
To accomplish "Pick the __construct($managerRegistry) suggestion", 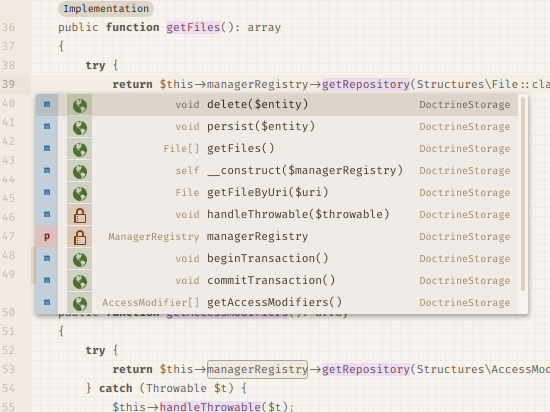I will [277, 171].
